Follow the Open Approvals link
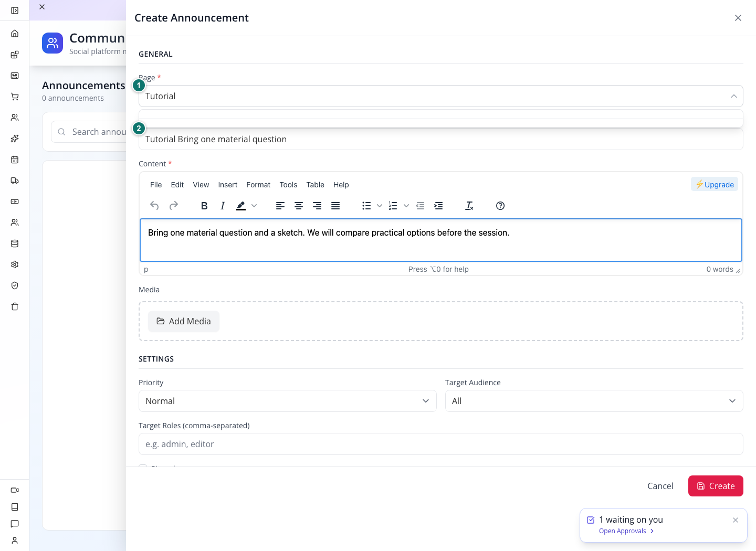The height and width of the screenshot is (551, 756). point(626,531)
